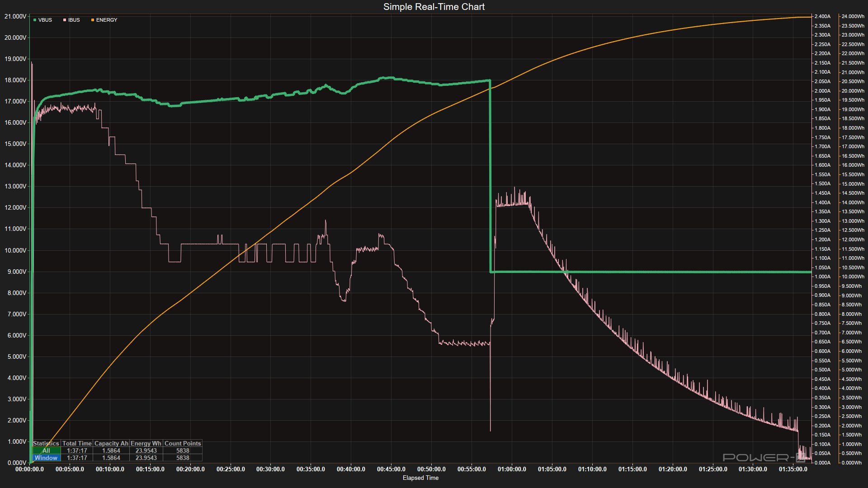Click the 24.000Wh energy axis tick
868x488 pixels.
[x=853, y=16]
